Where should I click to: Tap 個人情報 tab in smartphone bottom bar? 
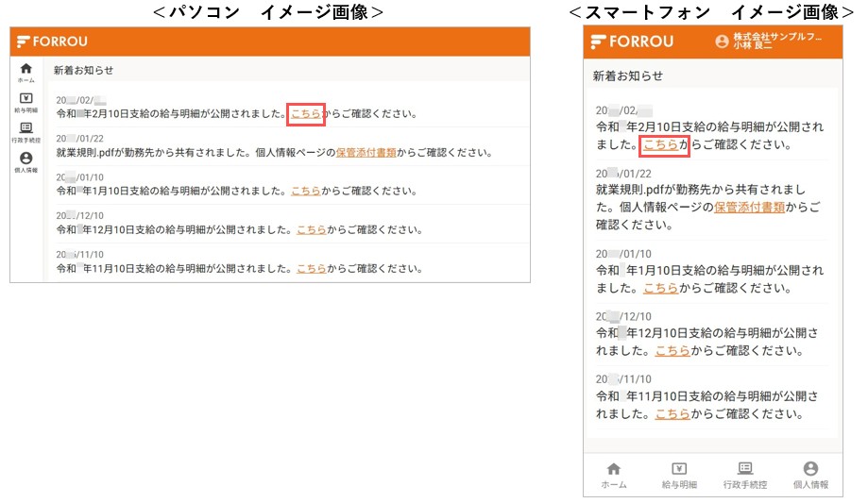(x=810, y=476)
